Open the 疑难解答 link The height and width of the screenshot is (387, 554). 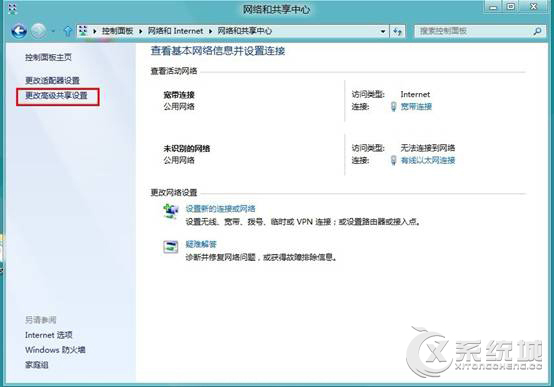pyautogui.click(x=201, y=244)
